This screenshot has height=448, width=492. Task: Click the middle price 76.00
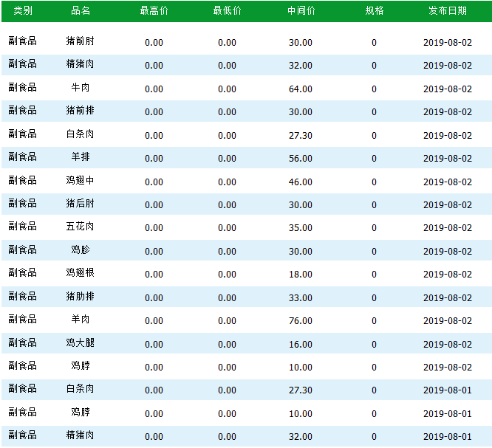300,321
